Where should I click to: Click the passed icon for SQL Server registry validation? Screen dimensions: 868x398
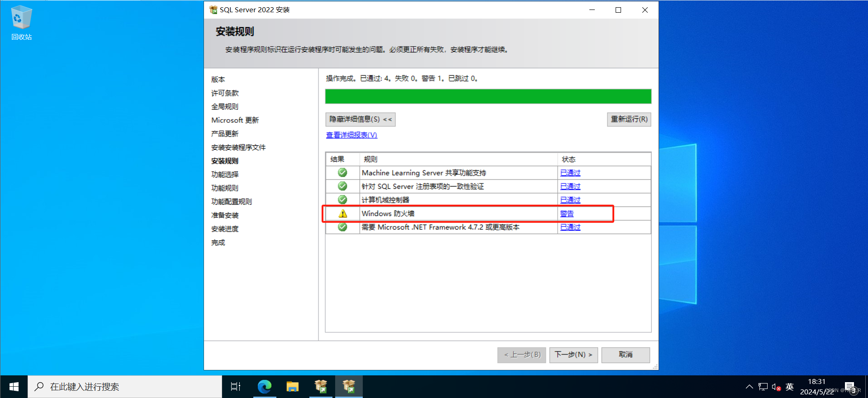click(x=342, y=186)
